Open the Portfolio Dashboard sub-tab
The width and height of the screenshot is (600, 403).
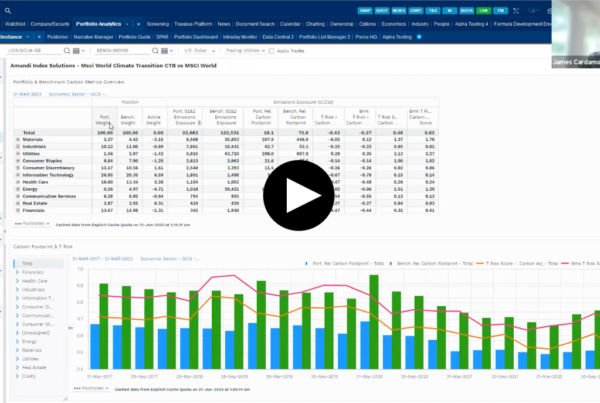pos(196,37)
